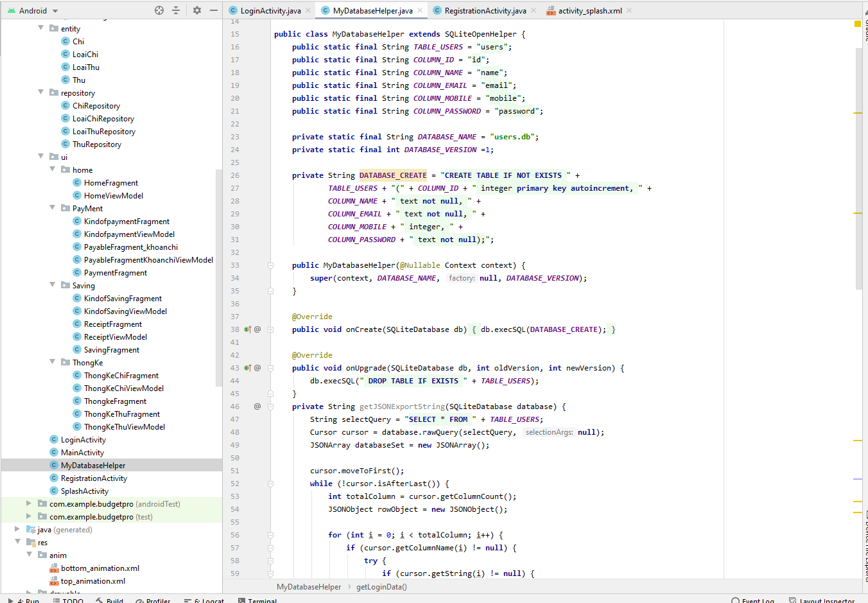Collapse the repository package folder
Image resolution: width=868 pixels, height=603 pixels.
click(41, 92)
